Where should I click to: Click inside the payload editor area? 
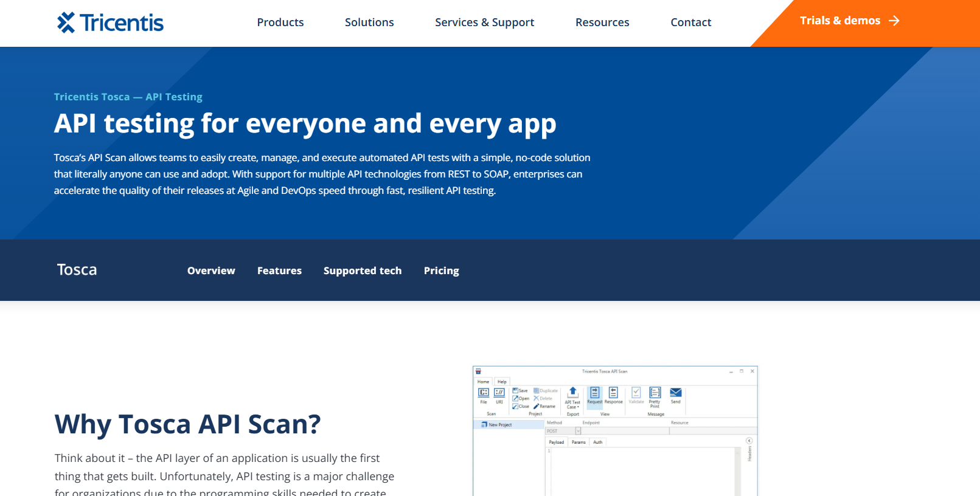[x=642, y=472]
